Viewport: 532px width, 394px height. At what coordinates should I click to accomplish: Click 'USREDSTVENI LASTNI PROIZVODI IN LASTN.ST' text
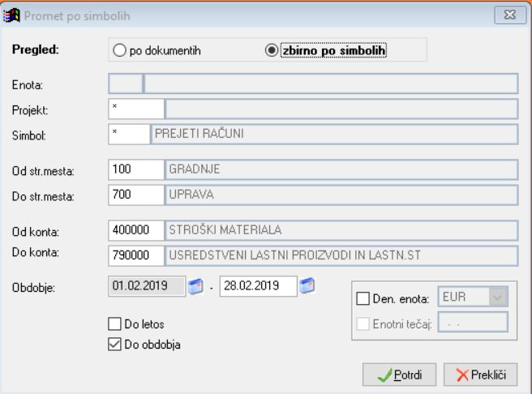click(295, 255)
